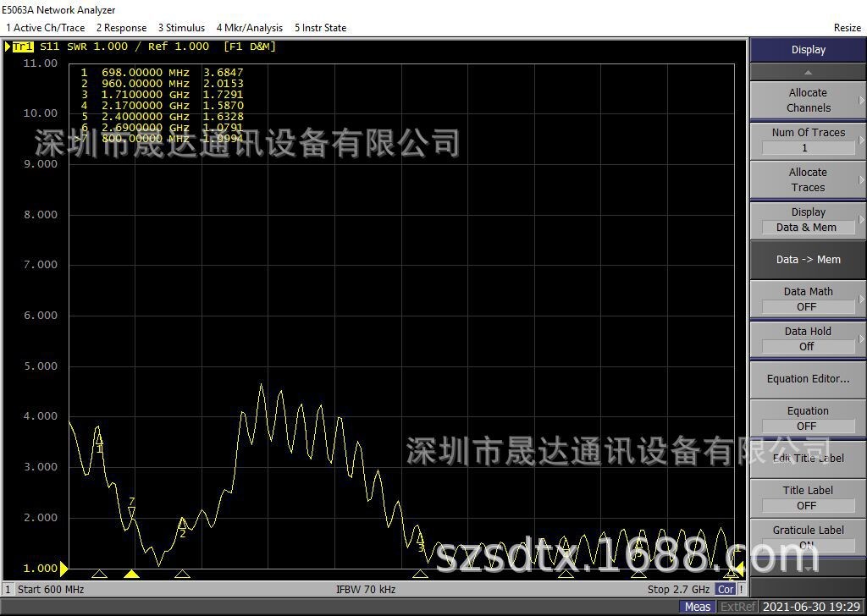Click the Resize button in the menu bar

(848, 28)
